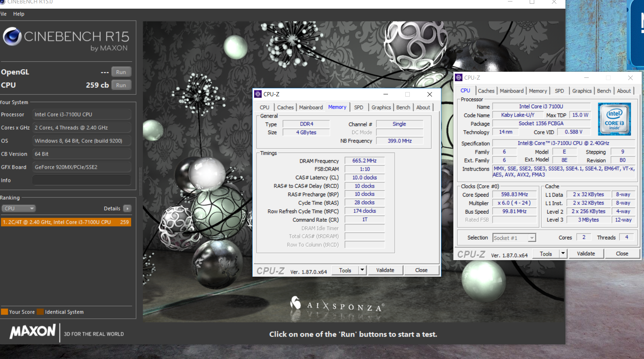644x359 pixels.
Task: Click the OS value Windows 8, 64 Bit
Action: coord(82,141)
